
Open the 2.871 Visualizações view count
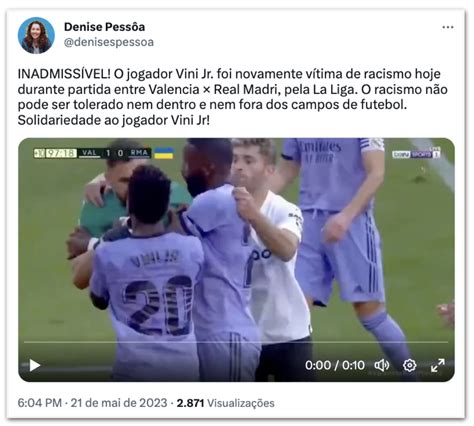[225, 403]
